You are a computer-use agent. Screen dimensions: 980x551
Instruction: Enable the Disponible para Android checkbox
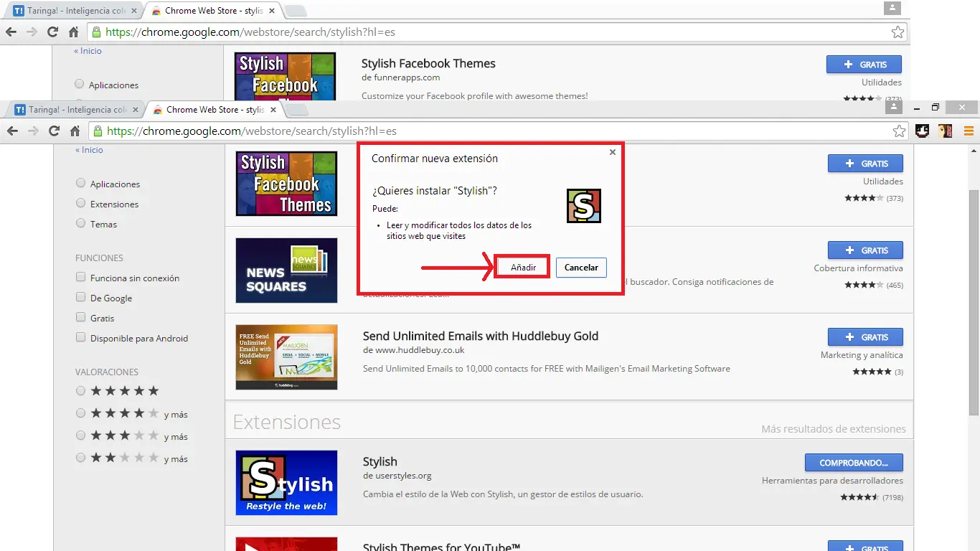click(80, 338)
